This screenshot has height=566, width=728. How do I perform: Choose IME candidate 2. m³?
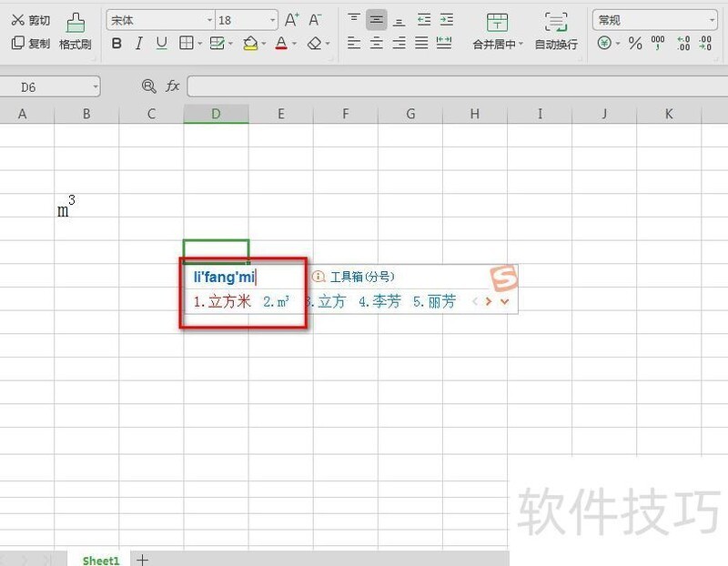(x=277, y=301)
